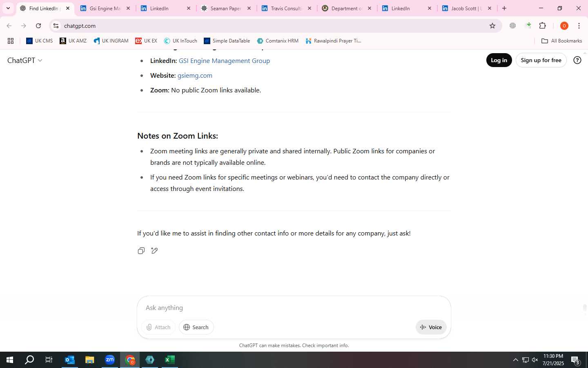Click the edit in canvas pencil icon
The height and width of the screenshot is (368, 588).
[x=154, y=251]
